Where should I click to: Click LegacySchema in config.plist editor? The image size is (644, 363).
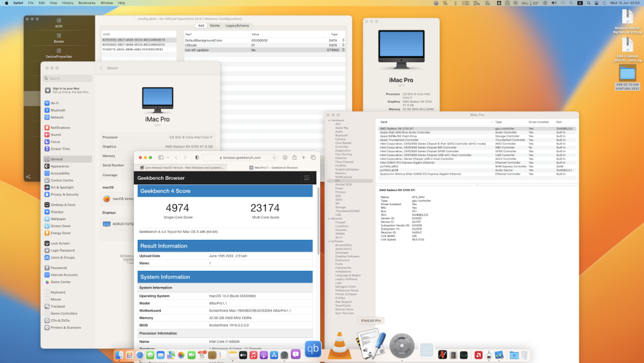click(237, 26)
